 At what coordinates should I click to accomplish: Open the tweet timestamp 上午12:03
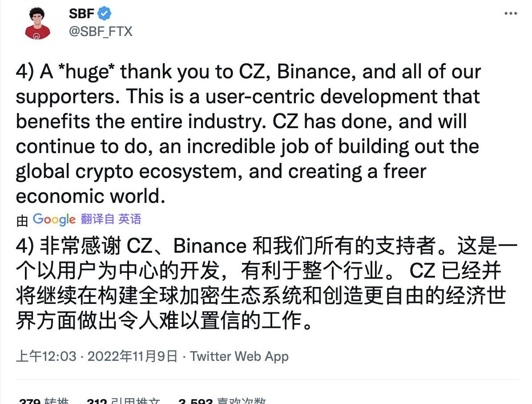(x=46, y=356)
